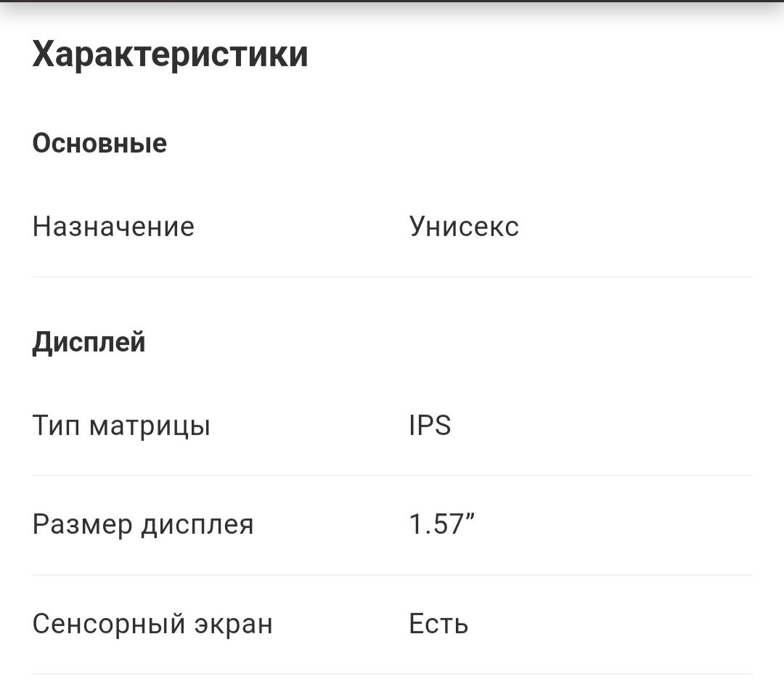The height and width of the screenshot is (684, 784).
Task: Click the word экран in the label
Action: pyautogui.click(x=234, y=625)
